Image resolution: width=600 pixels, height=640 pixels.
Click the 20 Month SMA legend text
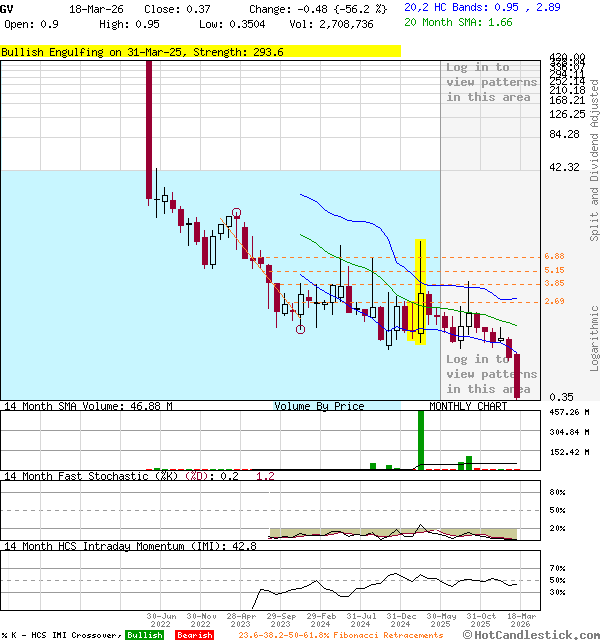coord(458,21)
